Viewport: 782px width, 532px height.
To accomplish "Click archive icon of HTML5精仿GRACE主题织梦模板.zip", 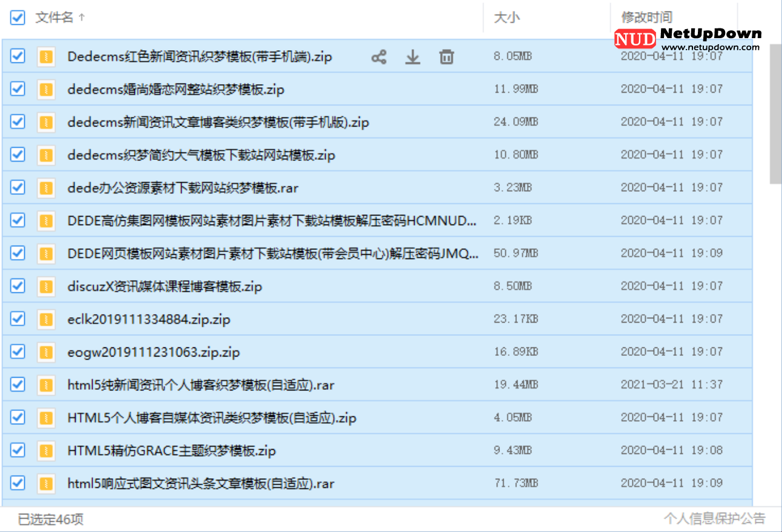I will [x=46, y=450].
